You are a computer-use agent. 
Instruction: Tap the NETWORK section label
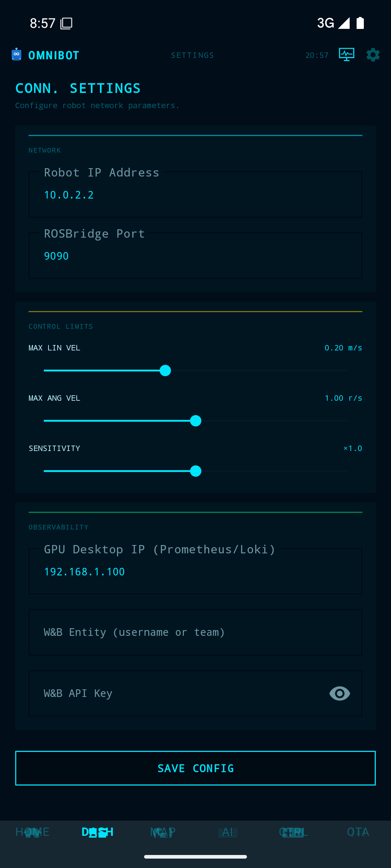tap(45, 150)
